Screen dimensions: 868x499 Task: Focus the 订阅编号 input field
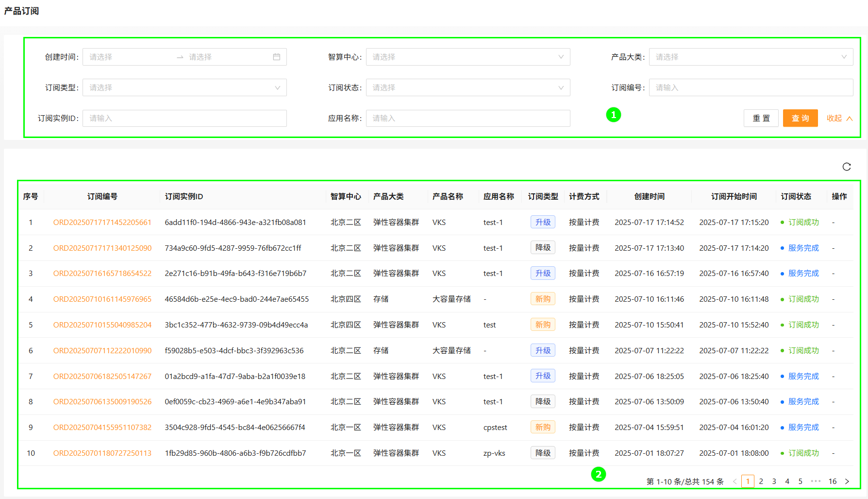coord(751,87)
